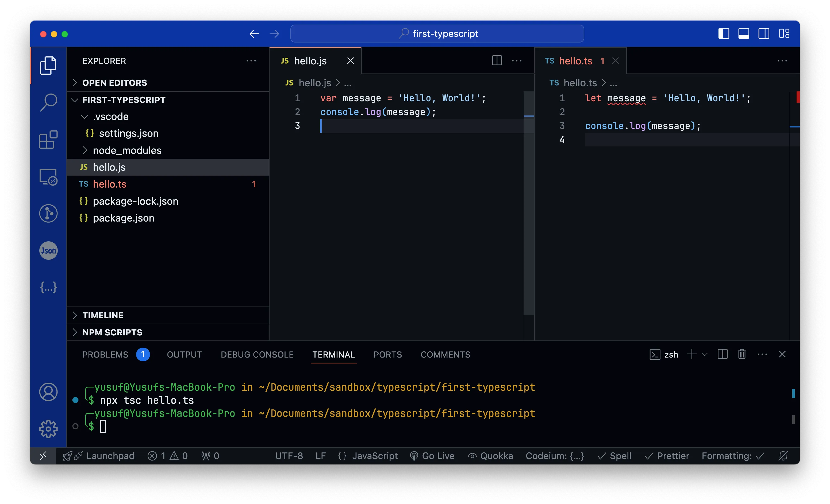Viewport: 830px width, 504px height.
Task: Open the Manage gear icon
Action: point(48,429)
